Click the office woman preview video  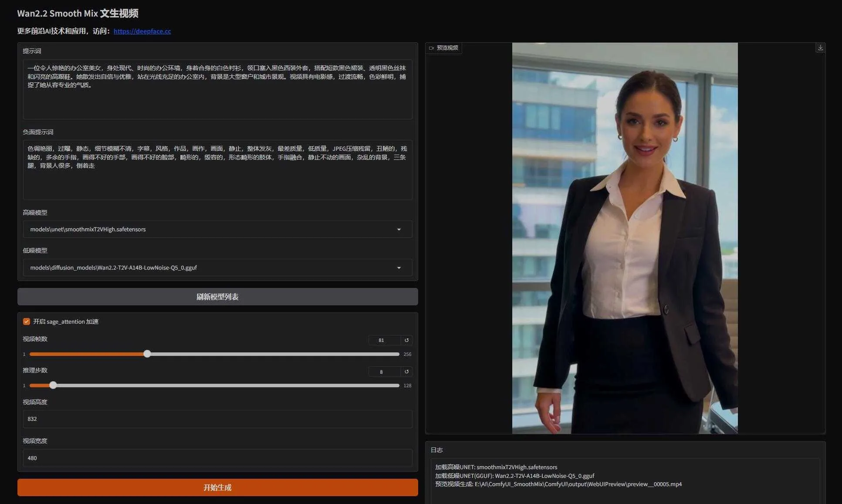tap(625, 238)
